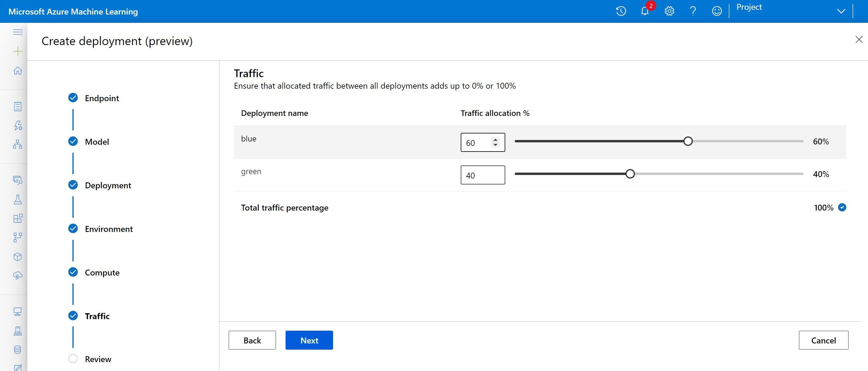This screenshot has height=371, width=868.
Task: Open the help question mark icon
Action: click(693, 11)
